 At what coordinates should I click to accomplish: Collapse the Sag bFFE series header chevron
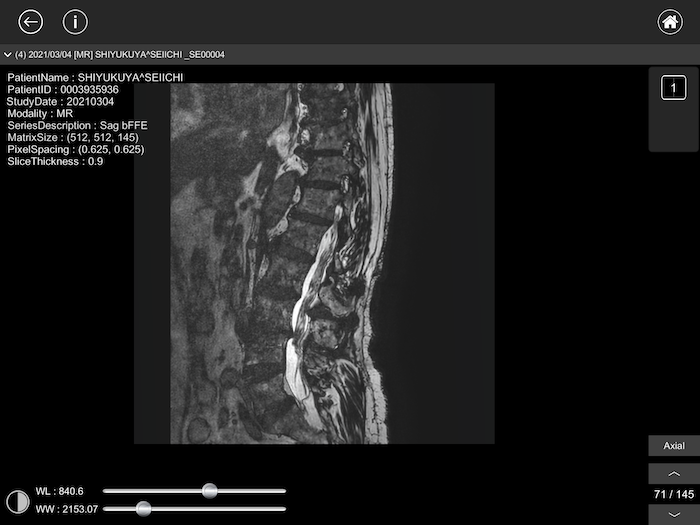click(8, 55)
